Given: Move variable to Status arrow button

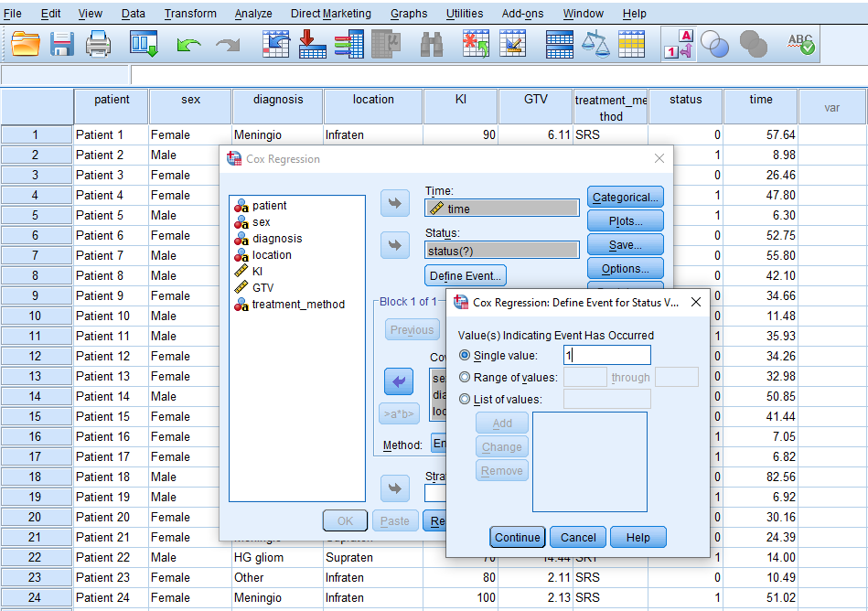Looking at the screenshot, I should 395,245.
